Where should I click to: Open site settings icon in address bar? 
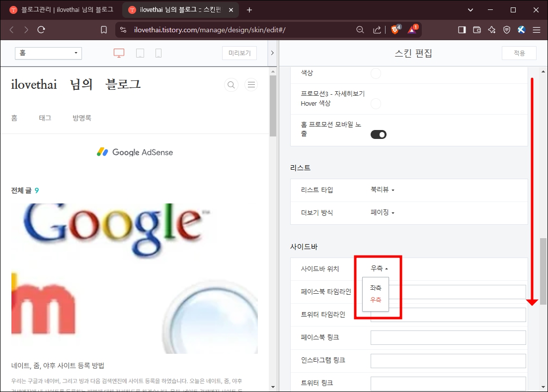tap(123, 30)
